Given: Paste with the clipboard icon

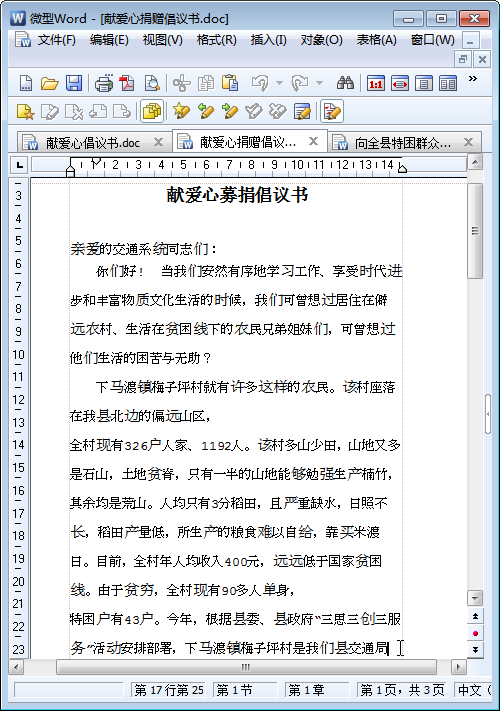Looking at the screenshot, I should point(230,83).
